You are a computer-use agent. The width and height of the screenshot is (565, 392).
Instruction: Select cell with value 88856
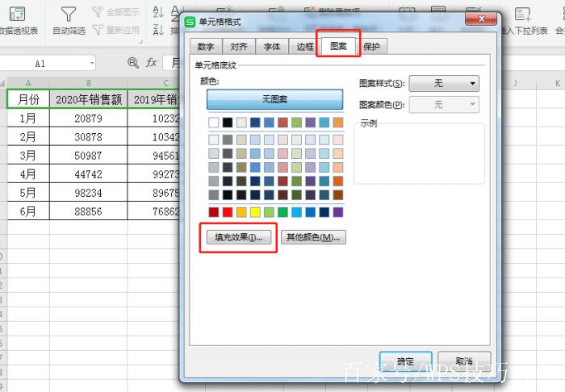(88, 211)
